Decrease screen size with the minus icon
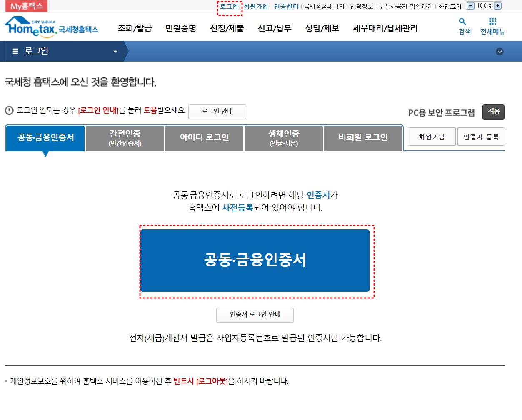 click(x=470, y=6)
